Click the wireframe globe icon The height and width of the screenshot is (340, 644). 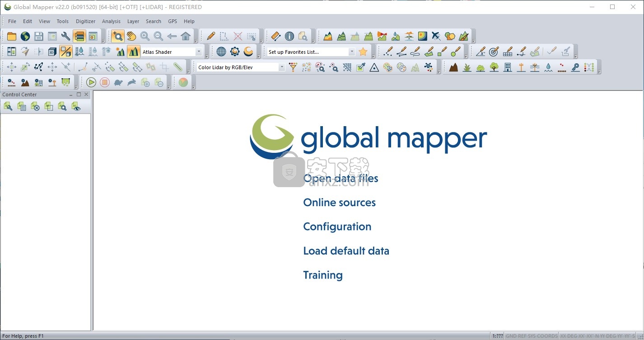tap(221, 52)
